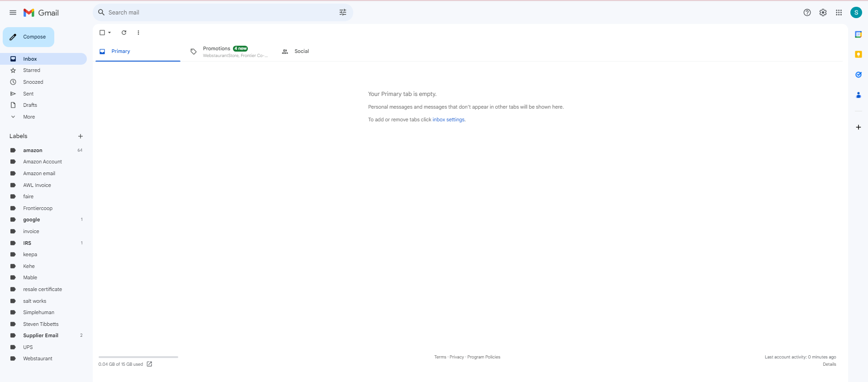Compose a new email

point(28,37)
